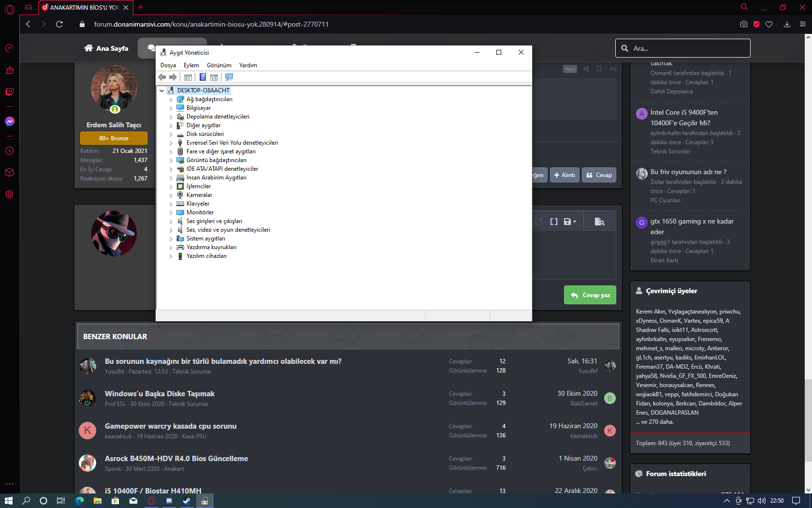Viewport: 812px width, 508px height.
Task: Open GX Control speedometer icon in sidebar
Action: pyautogui.click(x=10, y=48)
